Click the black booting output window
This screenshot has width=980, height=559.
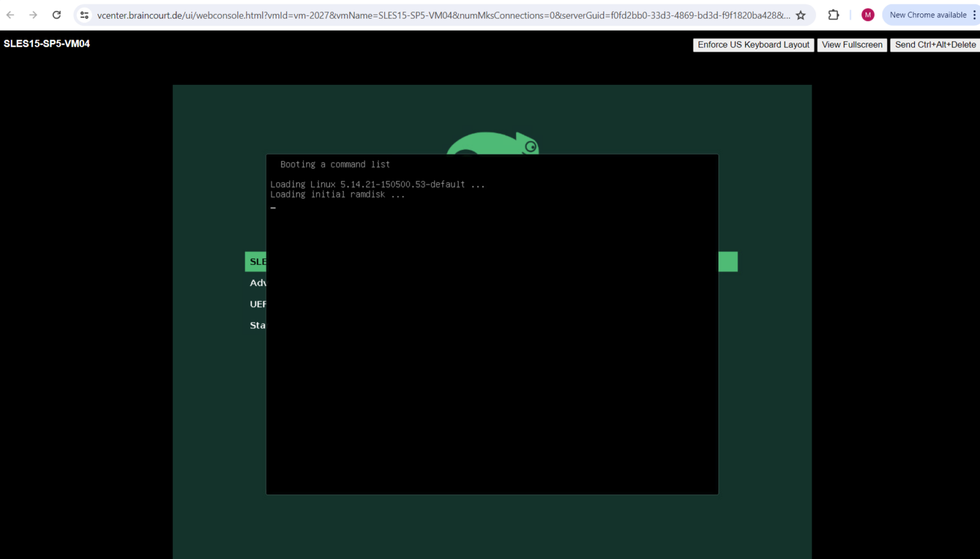point(491,324)
